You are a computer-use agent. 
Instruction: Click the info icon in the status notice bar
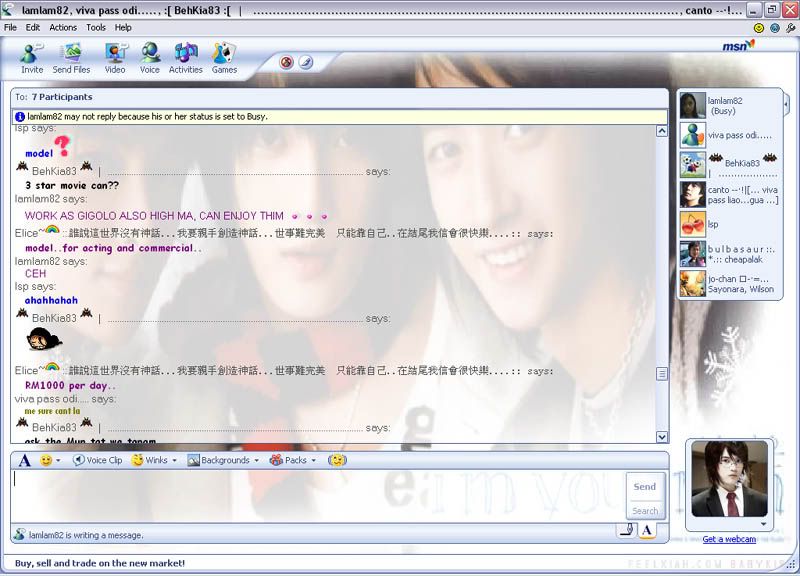pos(20,117)
